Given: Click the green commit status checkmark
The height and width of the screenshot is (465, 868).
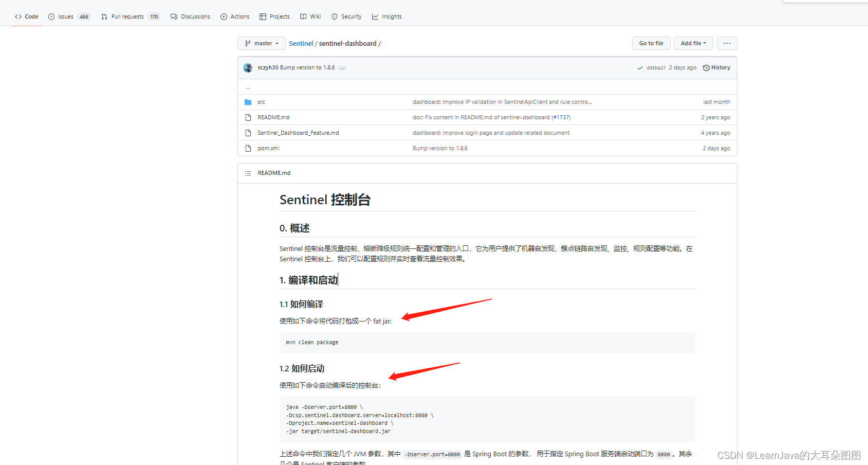Looking at the screenshot, I should coord(640,68).
